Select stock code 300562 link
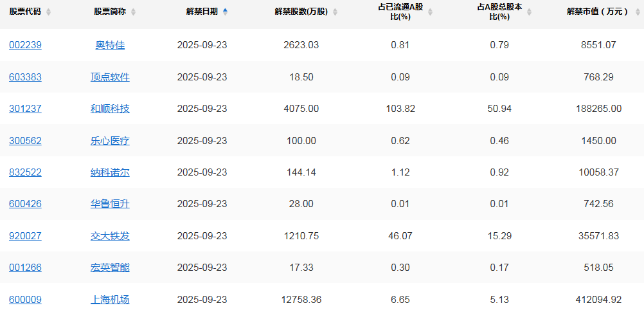The image size is (644, 310). coord(25,141)
